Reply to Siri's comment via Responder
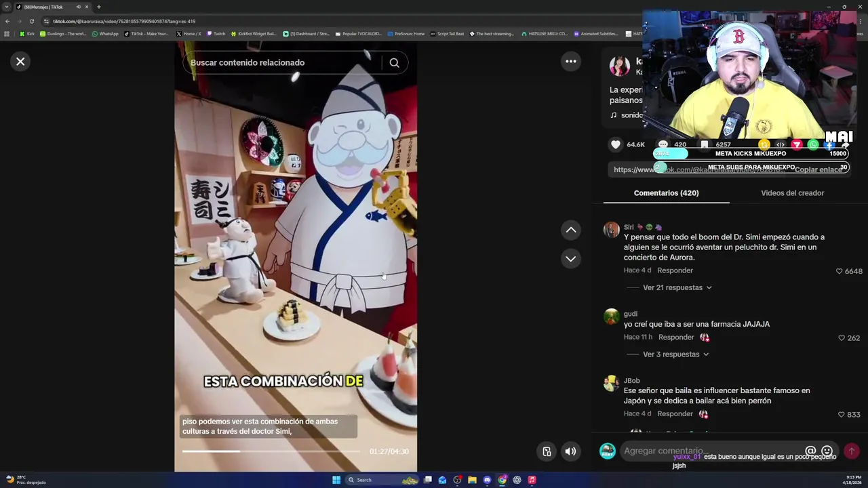The height and width of the screenshot is (488, 868). coord(675,270)
